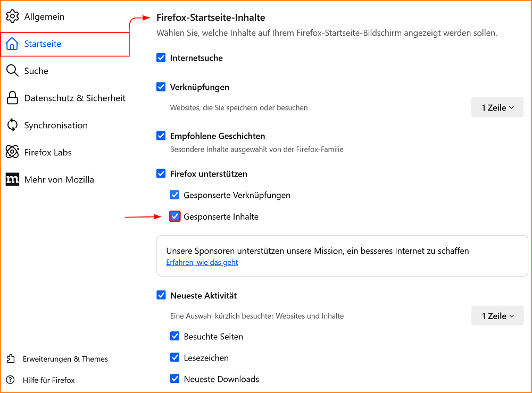The image size is (532, 393).
Task: Click the Suche magnifier icon
Action: click(12, 71)
